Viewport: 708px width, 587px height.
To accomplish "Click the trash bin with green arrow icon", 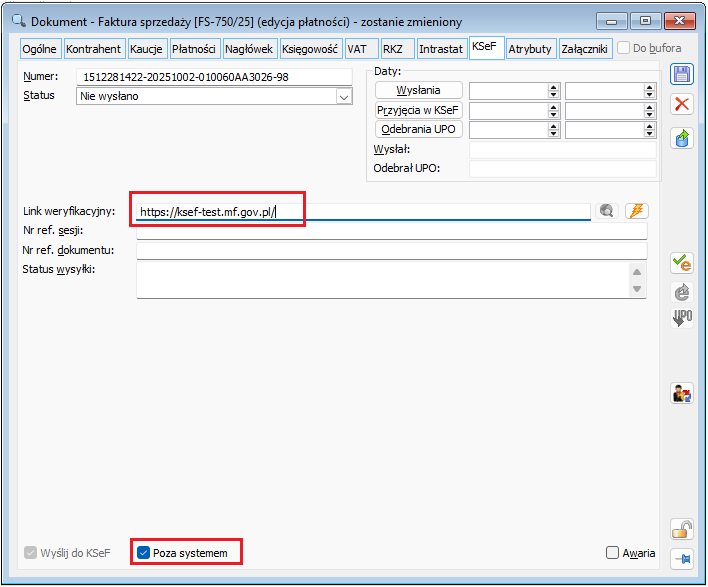I will coord(681,138).
